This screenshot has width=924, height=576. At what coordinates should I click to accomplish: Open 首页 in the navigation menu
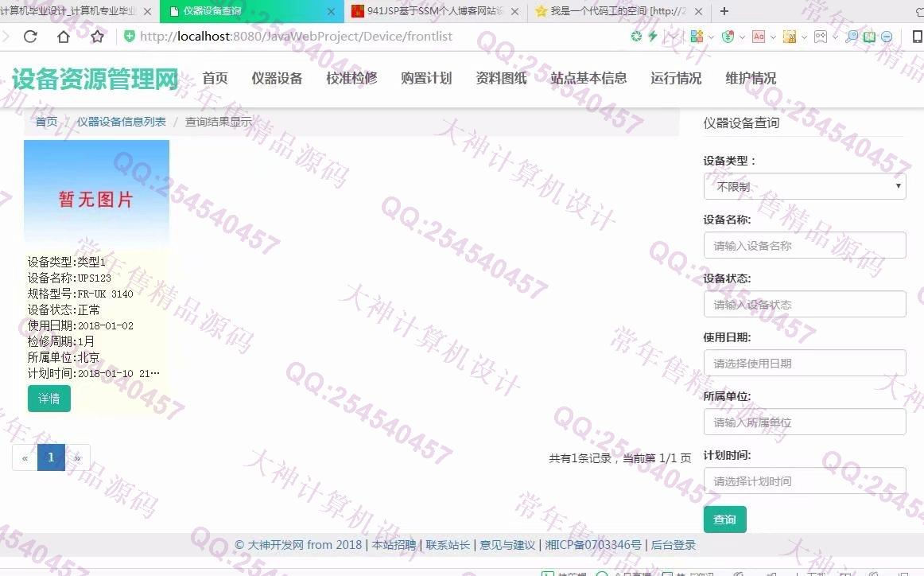[x=215, y=78]
